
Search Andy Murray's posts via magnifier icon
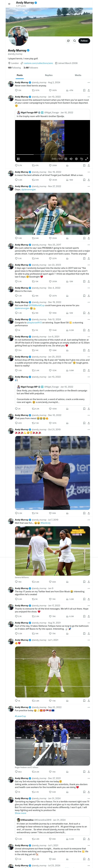(x=74, y=41)
